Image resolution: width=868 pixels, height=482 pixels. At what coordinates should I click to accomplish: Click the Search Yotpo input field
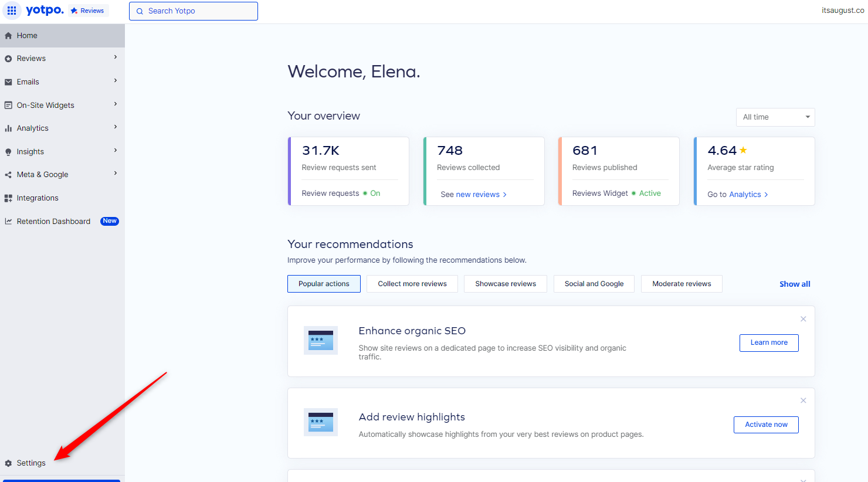click(194, 11)
